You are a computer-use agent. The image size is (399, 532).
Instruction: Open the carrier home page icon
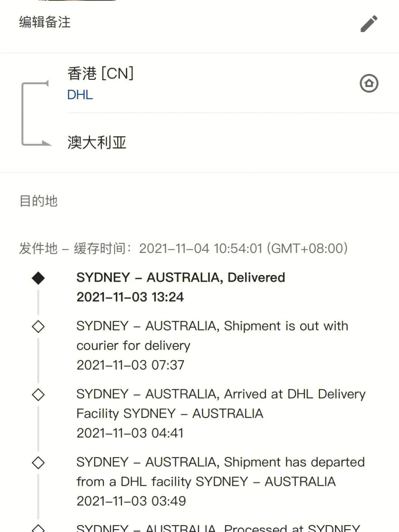369,83
